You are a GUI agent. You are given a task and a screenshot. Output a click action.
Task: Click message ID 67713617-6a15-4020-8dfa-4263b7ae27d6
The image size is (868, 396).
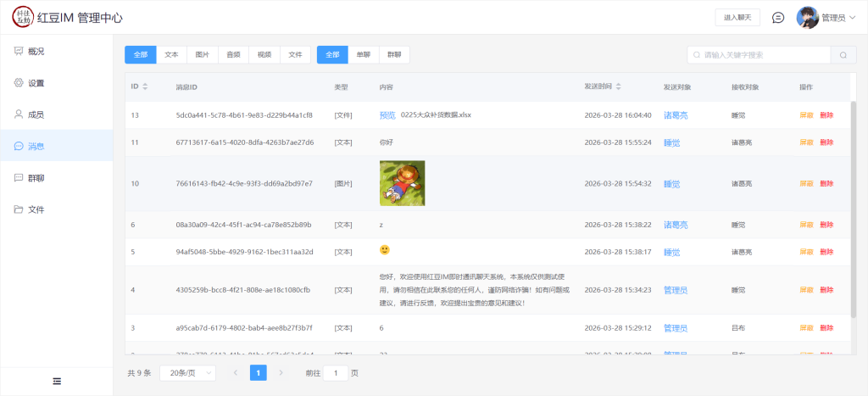tap(245, 142)
